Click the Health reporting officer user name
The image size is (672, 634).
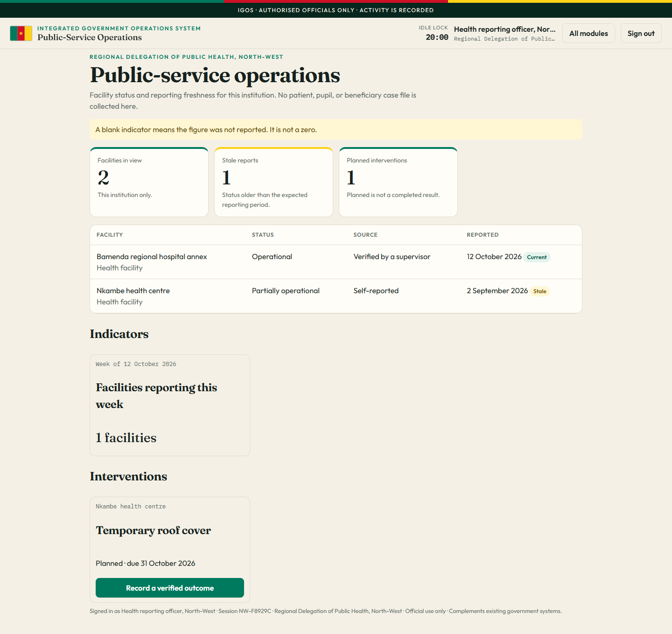tap(504, 29)
